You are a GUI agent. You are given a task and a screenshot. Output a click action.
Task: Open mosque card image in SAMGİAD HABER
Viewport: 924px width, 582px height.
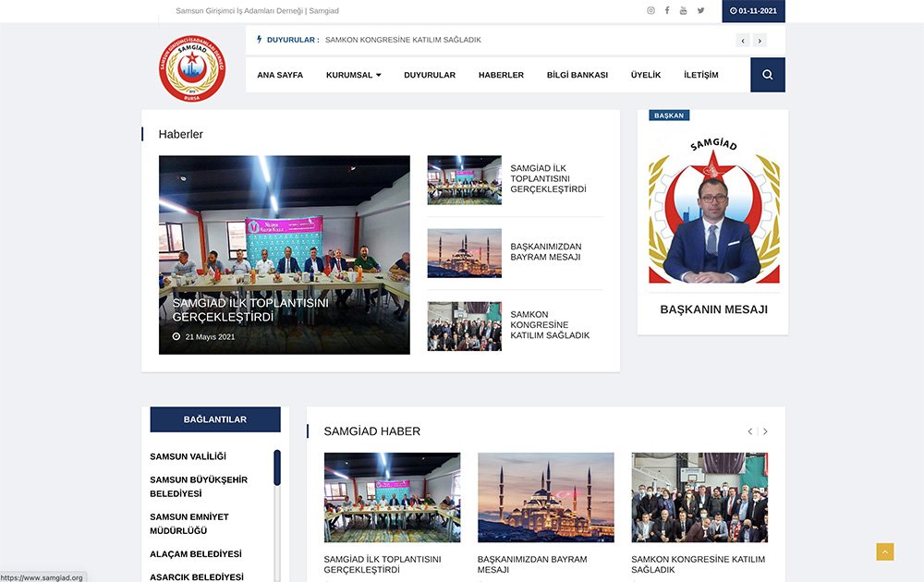click(546, 497)
